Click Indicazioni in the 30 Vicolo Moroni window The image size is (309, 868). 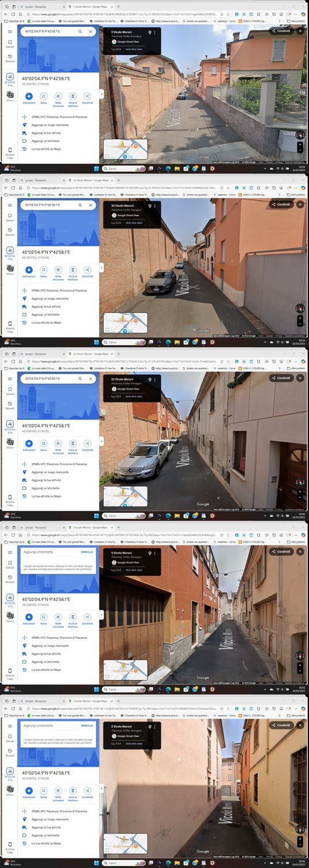pyautogui.click(x=29, y=271)
